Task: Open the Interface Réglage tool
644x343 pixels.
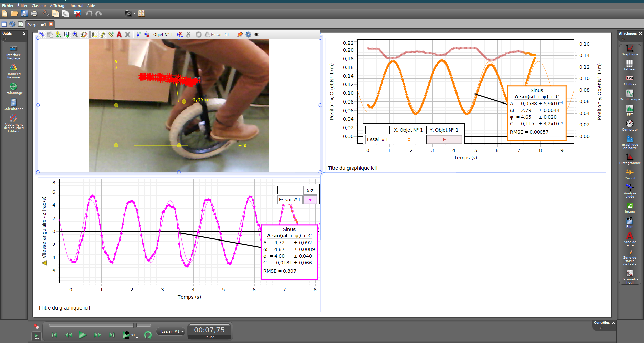Action: tap(13, 53)
